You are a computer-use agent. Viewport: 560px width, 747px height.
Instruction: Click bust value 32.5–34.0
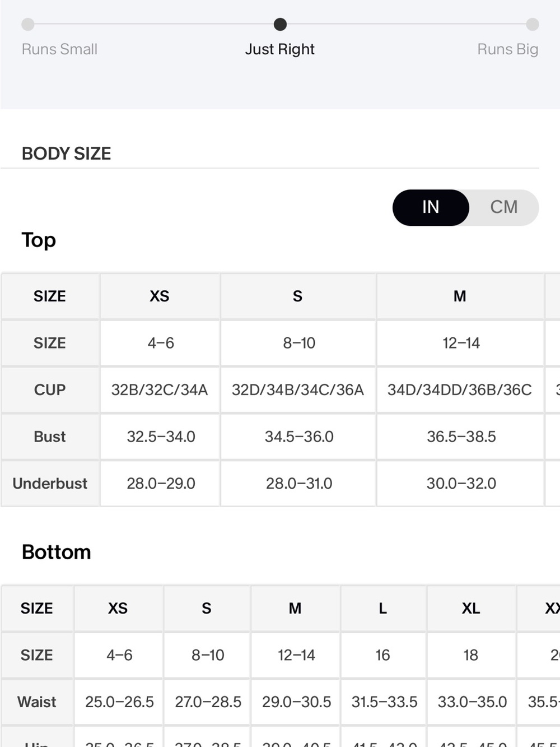point(161,437)
